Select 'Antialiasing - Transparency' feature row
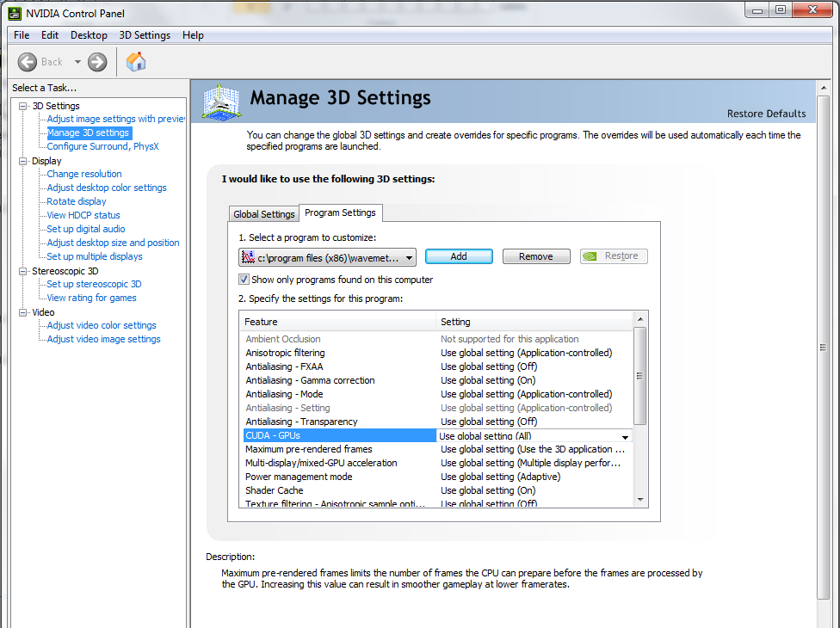Image resolution: width=840 pixels, height=628 pixels. [x=438, y=422]
